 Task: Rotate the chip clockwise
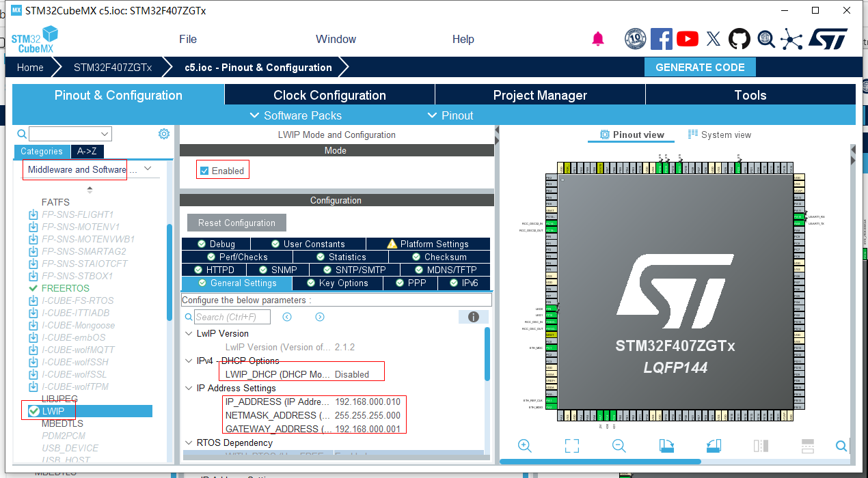(x=666, y=446)
